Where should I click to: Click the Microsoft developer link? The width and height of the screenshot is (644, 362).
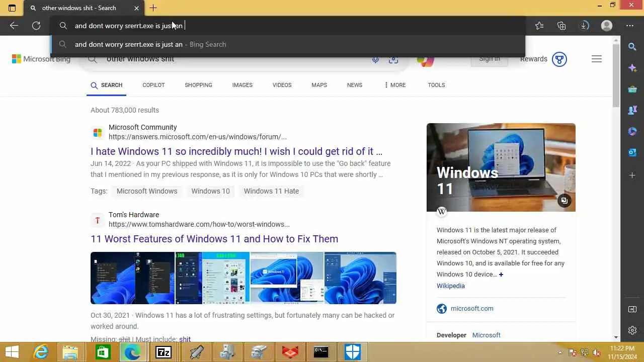tap(486, 335)
